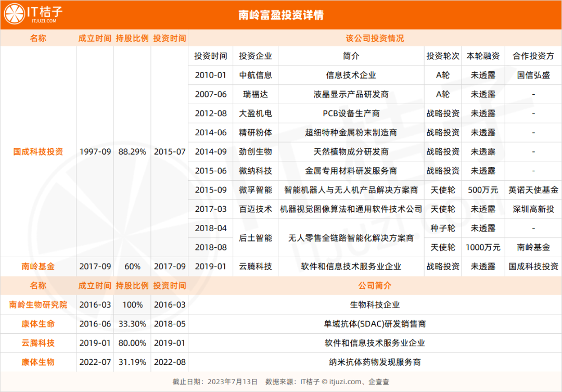562x392 pixels.
Task: Select the 国信弘盛 co-investor cell
Action: [533, 75]
